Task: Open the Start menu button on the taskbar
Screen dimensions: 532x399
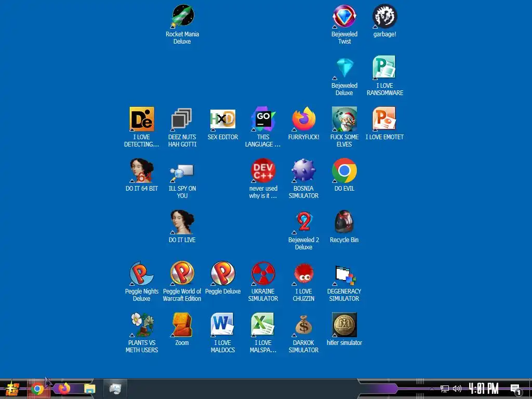Action: [12, 389]
